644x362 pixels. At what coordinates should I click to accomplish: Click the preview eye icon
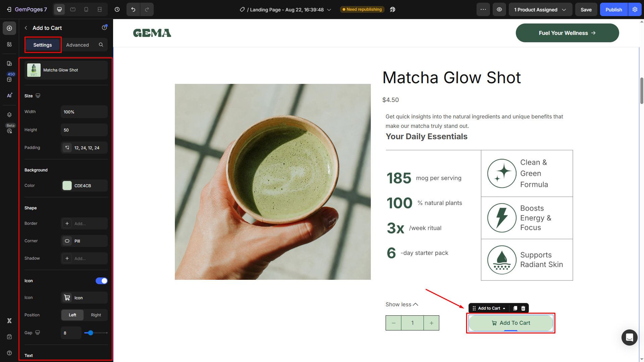(499, 9)
